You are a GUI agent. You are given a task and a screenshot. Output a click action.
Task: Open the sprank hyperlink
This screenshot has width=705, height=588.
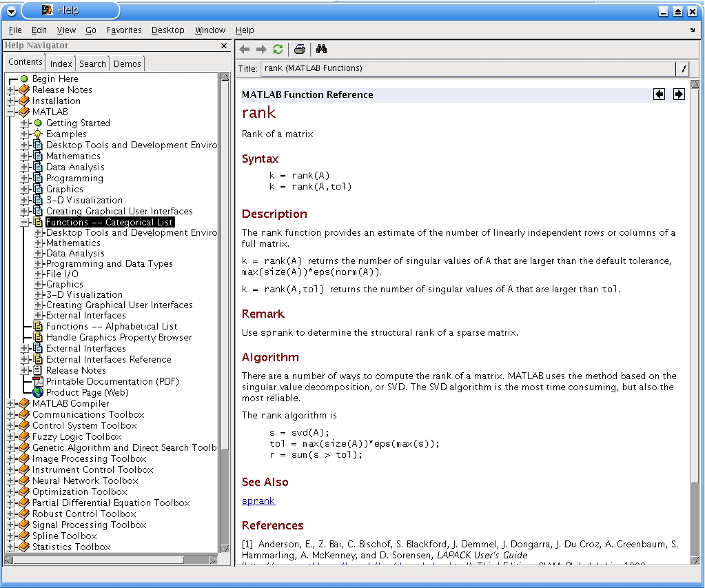tap(258, 501)
